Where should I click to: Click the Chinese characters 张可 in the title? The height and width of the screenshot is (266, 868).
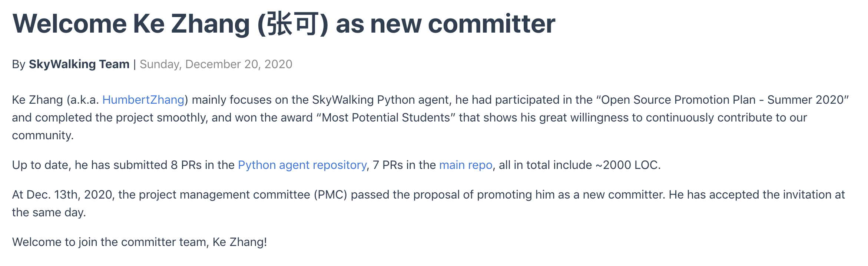point(292,24)
